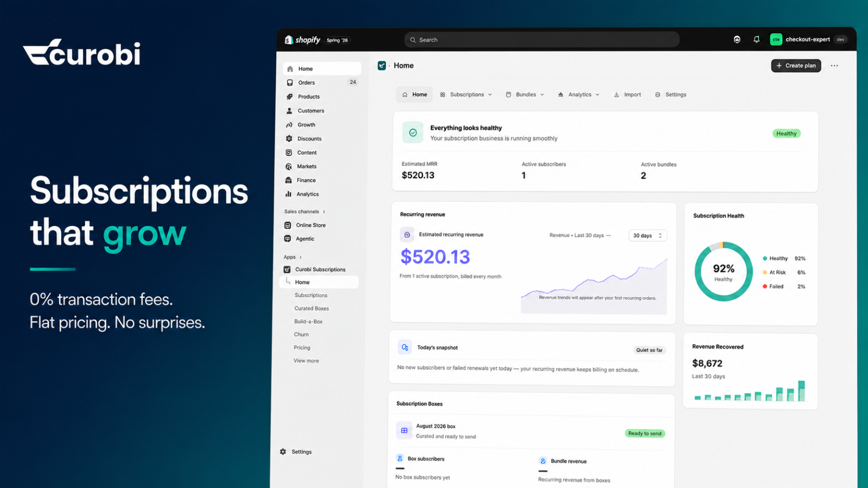This screenshot has height=488, width=868.
Task: Open the Bundles dropdown tab
Action: pyautogui.click(x=525, y=94)
